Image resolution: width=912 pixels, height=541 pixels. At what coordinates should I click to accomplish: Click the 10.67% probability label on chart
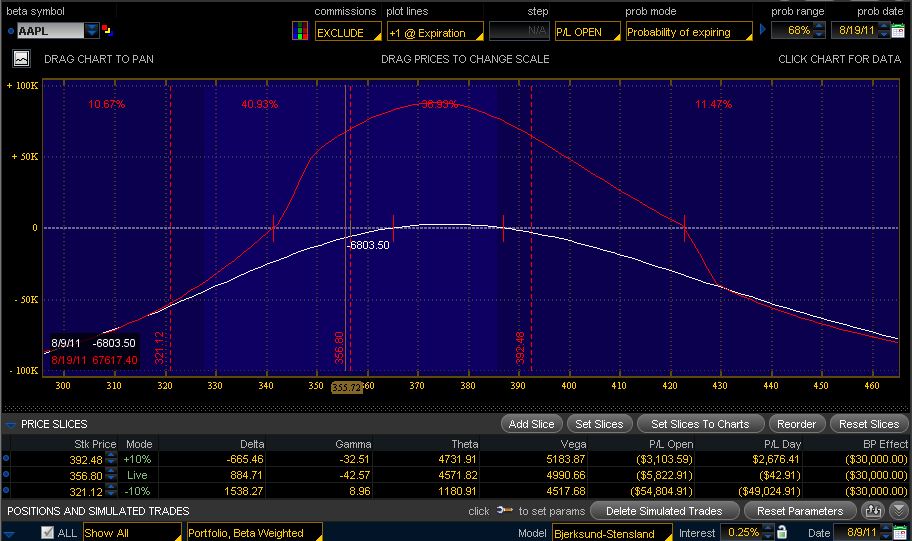click(x=106, y=104)
